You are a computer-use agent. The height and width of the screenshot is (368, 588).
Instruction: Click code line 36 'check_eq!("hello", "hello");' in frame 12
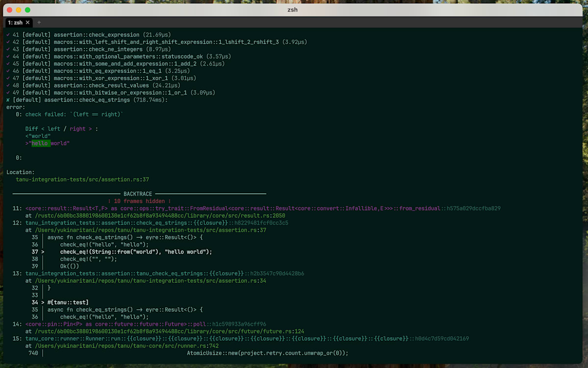[104, 244]
